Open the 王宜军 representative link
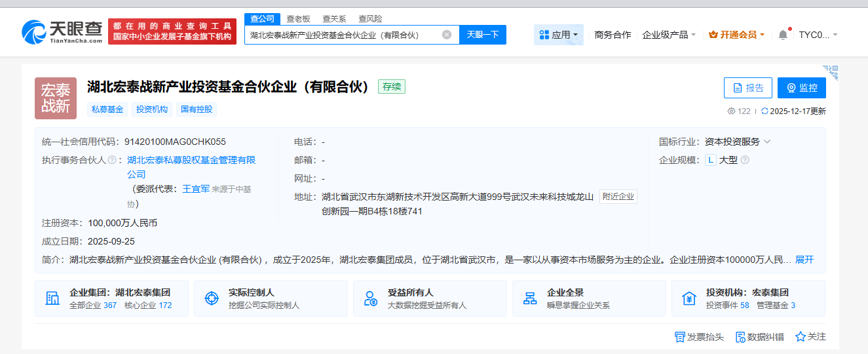Image resolution: width=868 pixels, height=354 pixels. (195, 189)
